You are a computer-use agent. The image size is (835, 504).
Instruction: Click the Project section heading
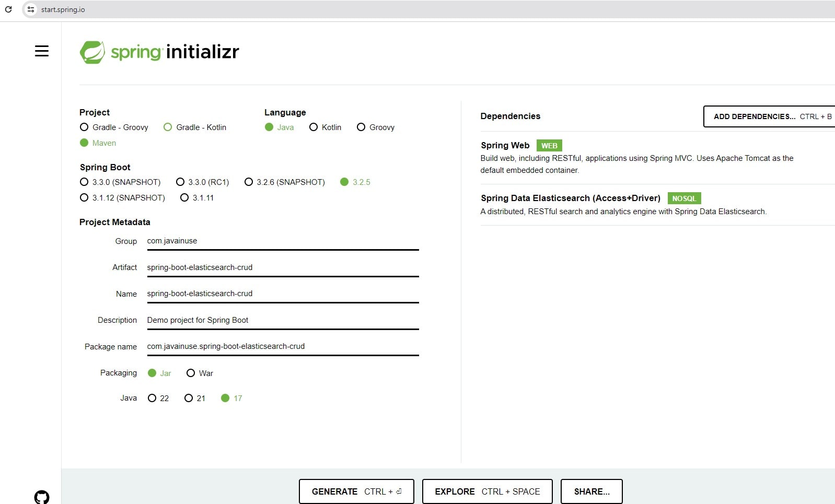95,112
